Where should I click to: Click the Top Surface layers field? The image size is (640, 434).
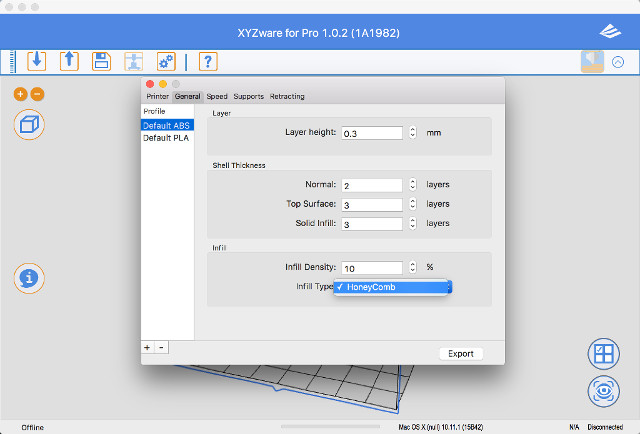[372, 205]
